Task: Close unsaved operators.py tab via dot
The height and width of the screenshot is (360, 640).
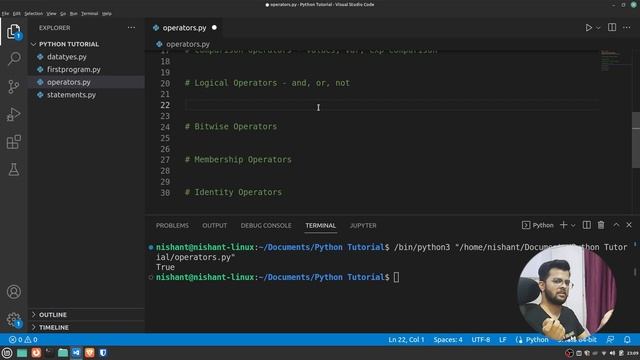Action: pyautogui.click(x=214, y=28)
